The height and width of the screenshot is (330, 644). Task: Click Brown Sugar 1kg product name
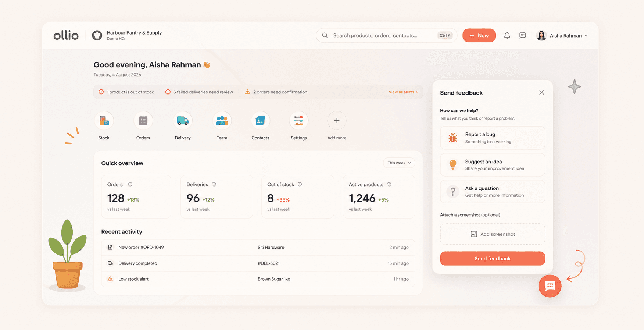pyautogui.click(x=274, y=279)
